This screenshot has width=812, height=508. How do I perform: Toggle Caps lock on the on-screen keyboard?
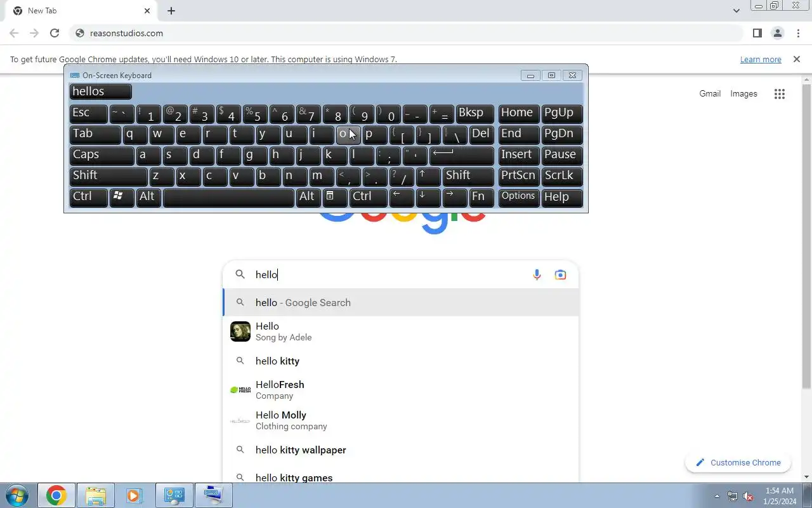[101, 155]
